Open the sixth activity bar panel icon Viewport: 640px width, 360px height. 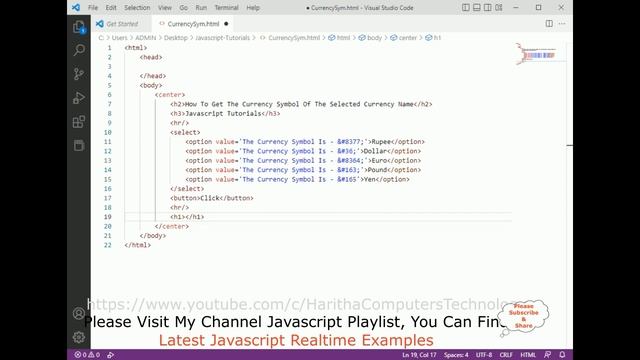coord(79,145)
